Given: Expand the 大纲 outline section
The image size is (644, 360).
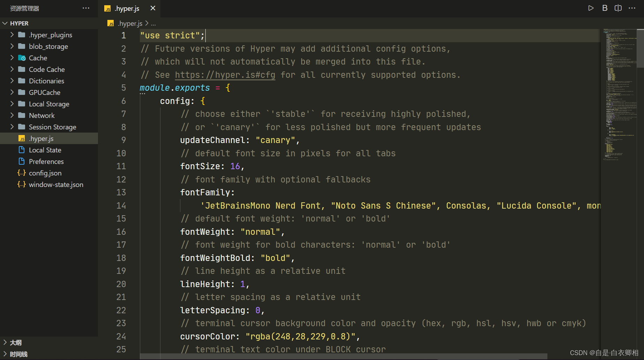Looking at the screenshot, I should coord(5,342).
